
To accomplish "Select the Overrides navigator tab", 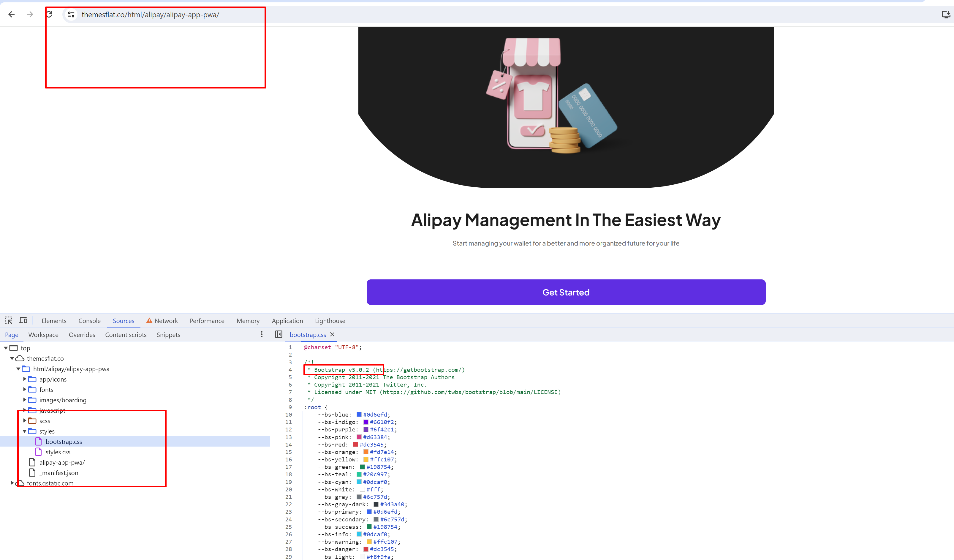I will point(82,335).
